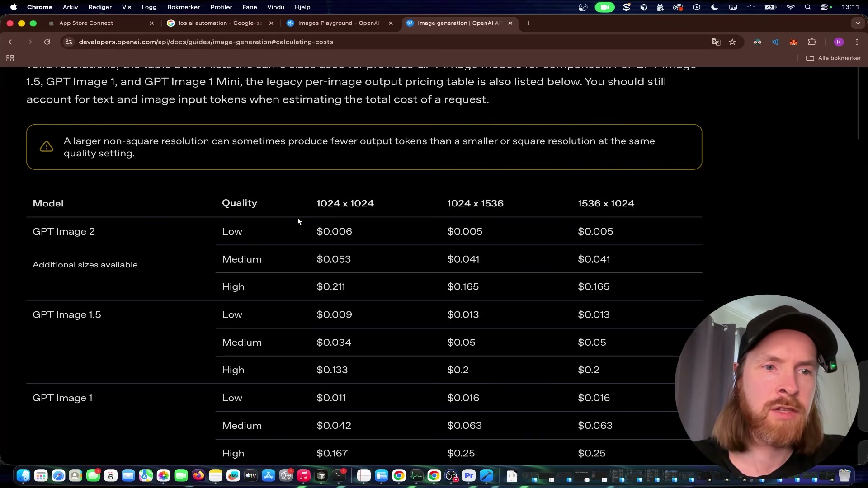Open Premiere Pro in the Dock
Screen dimensions: 868x488
tap(469, 476)
